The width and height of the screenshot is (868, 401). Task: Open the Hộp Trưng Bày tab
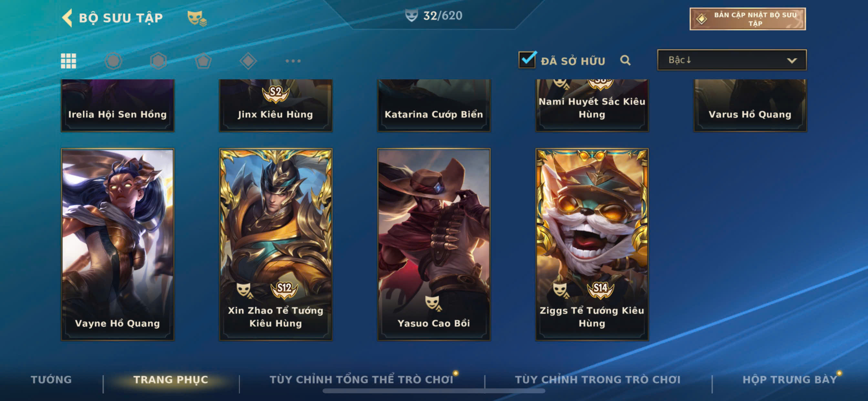pyautogui.click(x=790, y=379)
